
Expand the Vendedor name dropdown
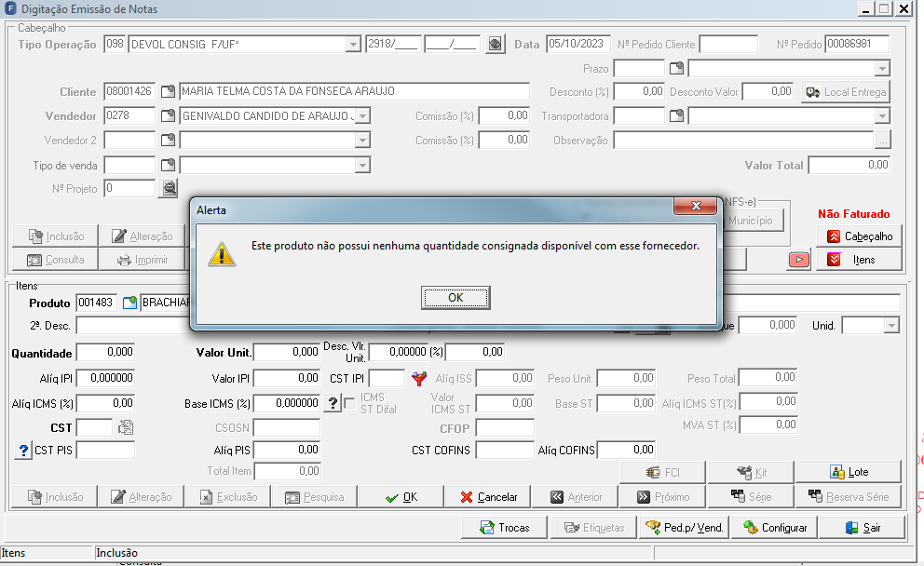[x=363, y=116]
